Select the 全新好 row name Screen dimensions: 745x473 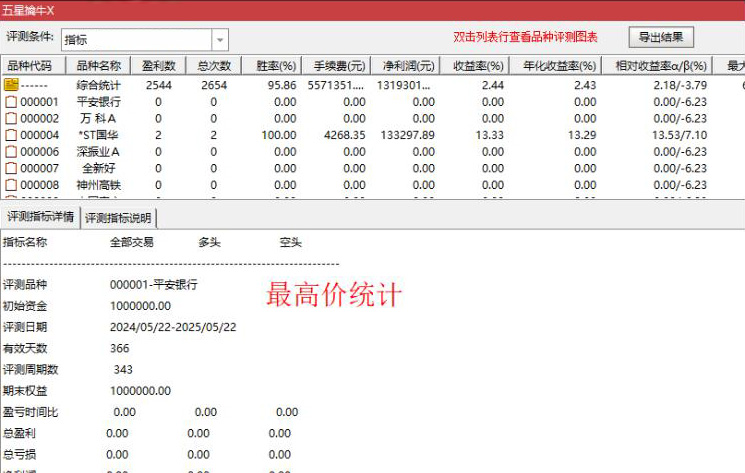(98, 169)
